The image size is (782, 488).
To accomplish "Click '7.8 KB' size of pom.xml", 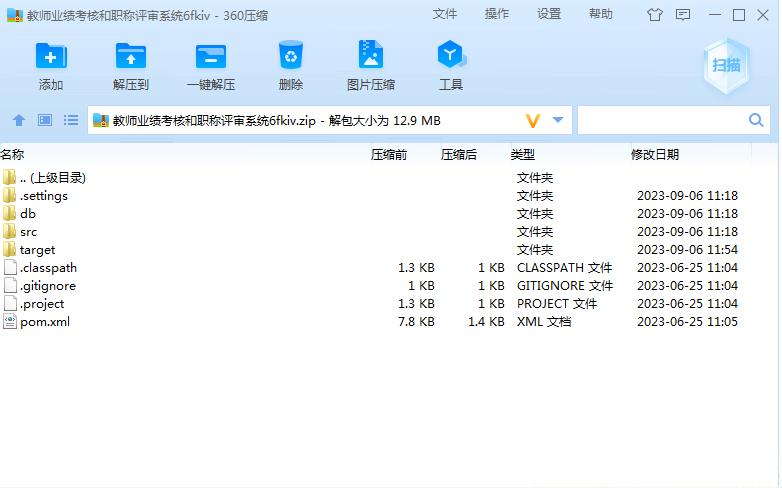I will (x=416, y=321).
